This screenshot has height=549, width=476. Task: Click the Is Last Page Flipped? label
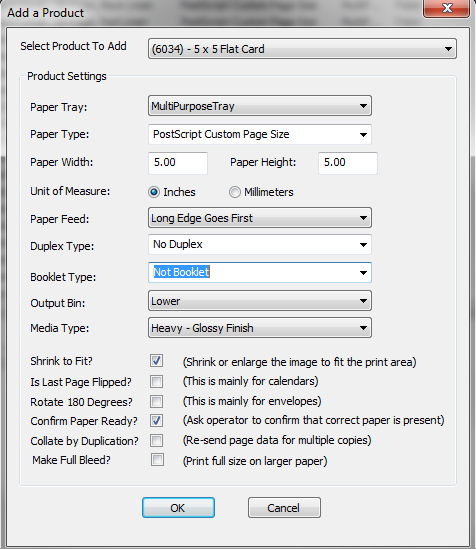(x=81, y=382)
